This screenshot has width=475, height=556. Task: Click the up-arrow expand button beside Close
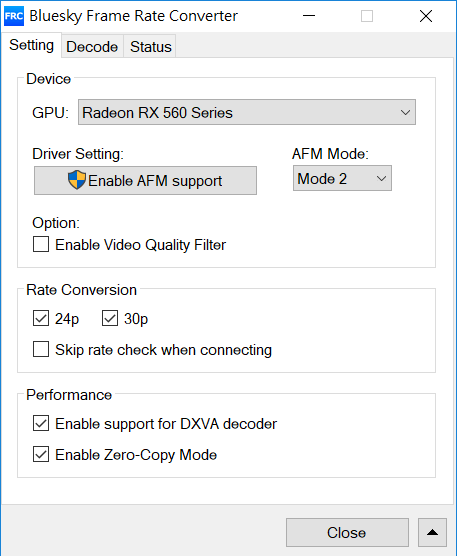(x=432, y=532)
